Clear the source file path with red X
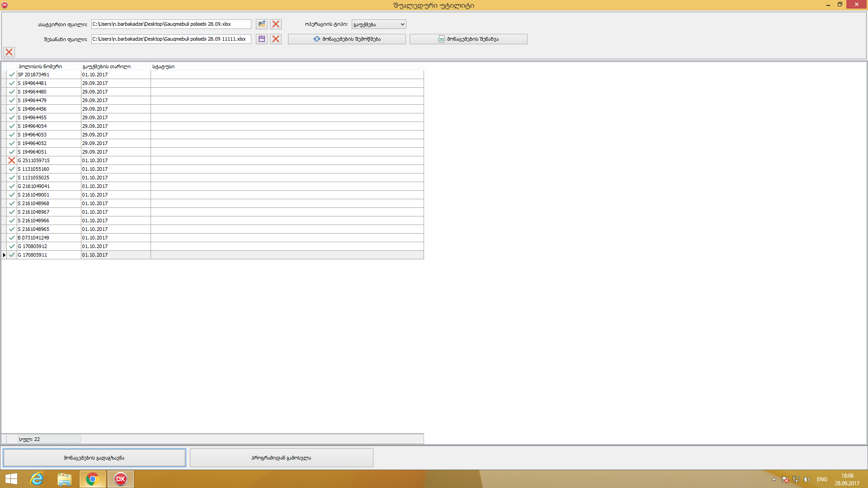Screen dimensions: 868x488 tap(276, 24)
